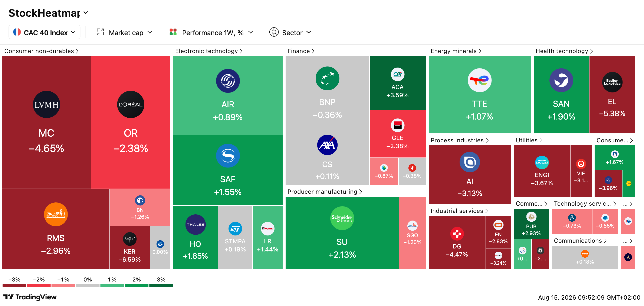Expand the Commercial services sector

coord(531,204)
